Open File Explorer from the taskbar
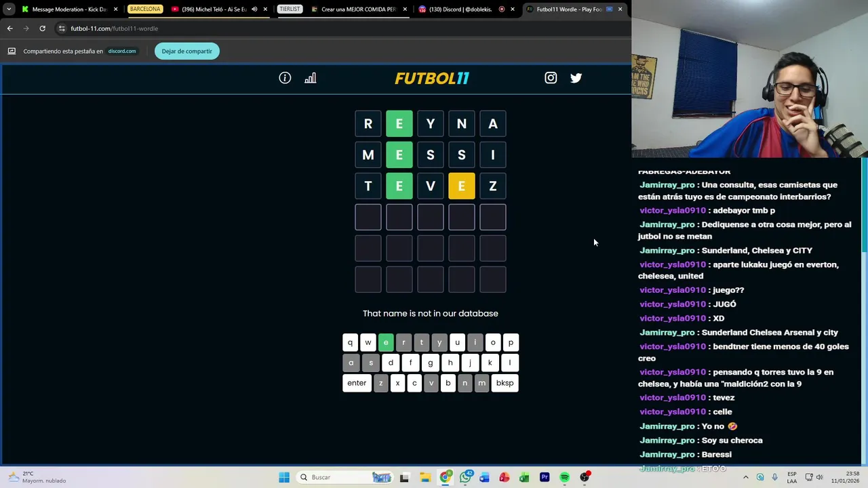This screenshot has height=488, width=868. [425, 477]
